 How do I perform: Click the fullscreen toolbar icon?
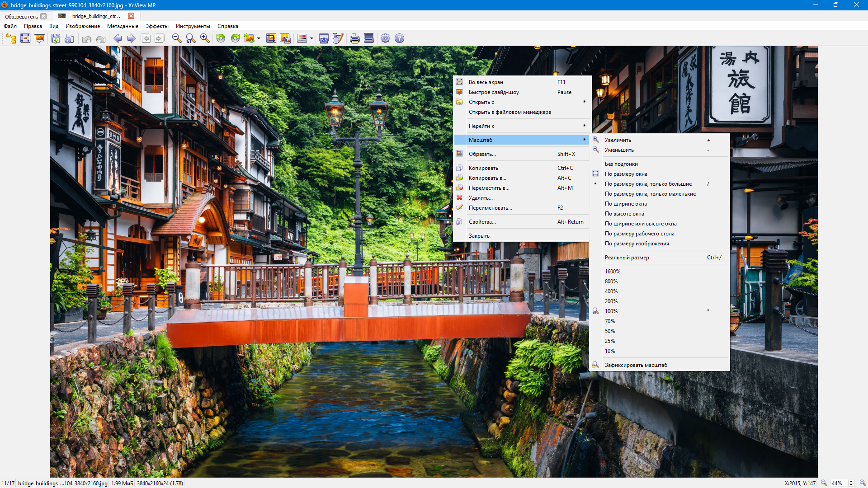click(25, 38)
